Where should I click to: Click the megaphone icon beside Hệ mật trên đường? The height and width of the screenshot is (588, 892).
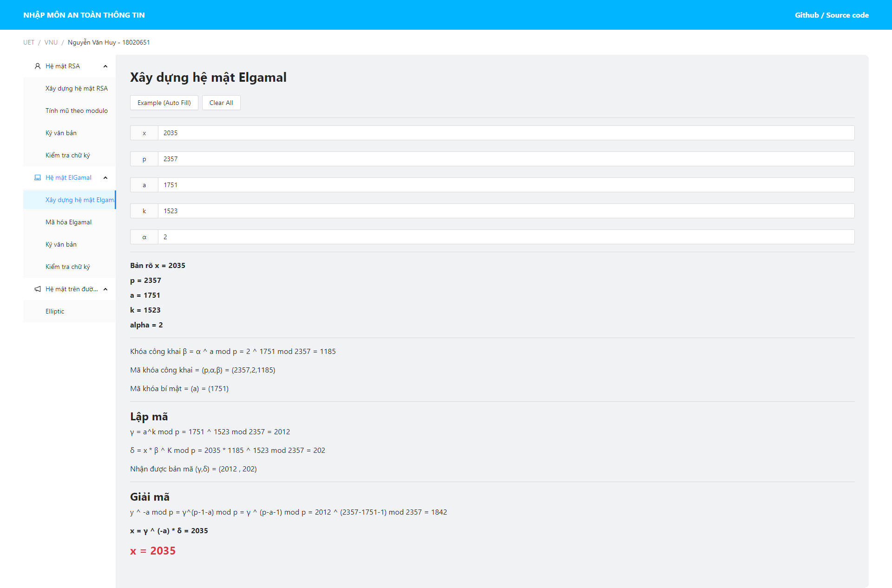click(38, 289)
